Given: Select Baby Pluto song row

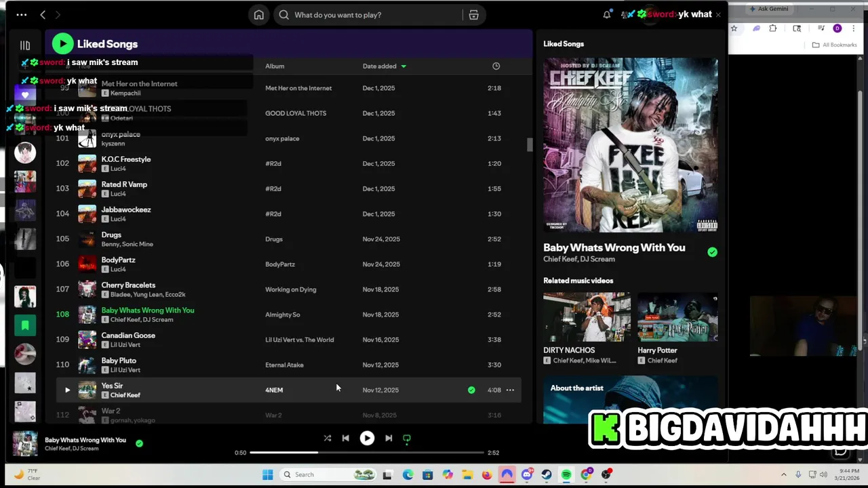Looking at the screenshot, I should [x=288, y=365].
